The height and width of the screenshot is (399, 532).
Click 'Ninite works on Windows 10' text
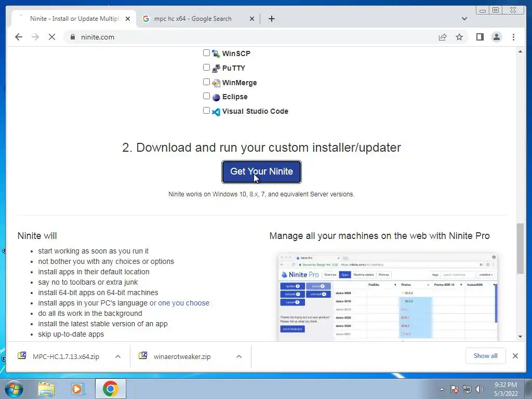tap(261, 194)
